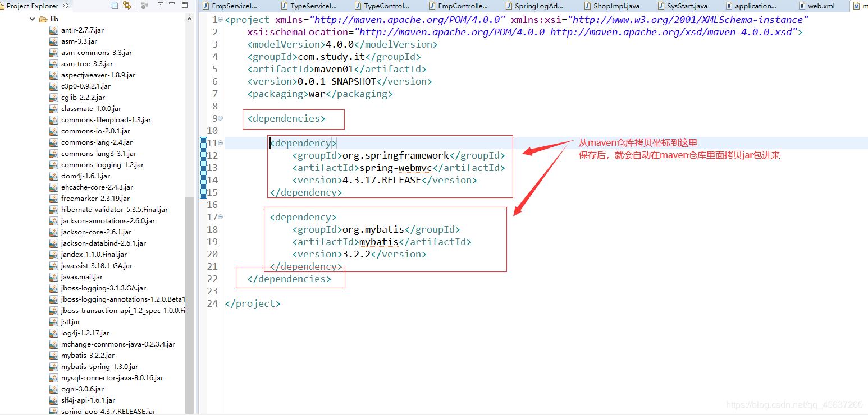Click org.mybatis groupId text
The width and height of the screenshot is (868, 415).
(373, 229)
